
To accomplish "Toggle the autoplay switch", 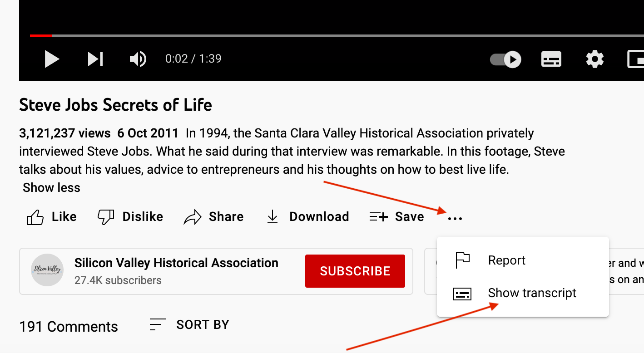I will pos(505,59).
